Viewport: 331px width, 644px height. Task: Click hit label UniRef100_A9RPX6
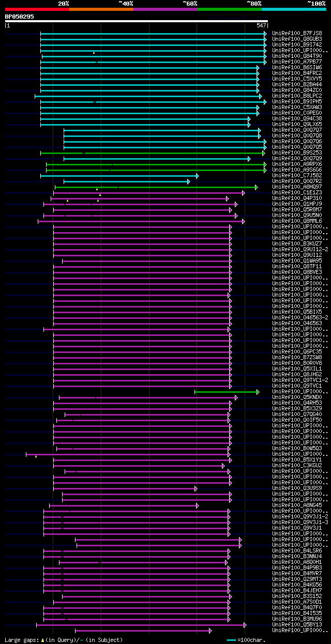point(297,164)
